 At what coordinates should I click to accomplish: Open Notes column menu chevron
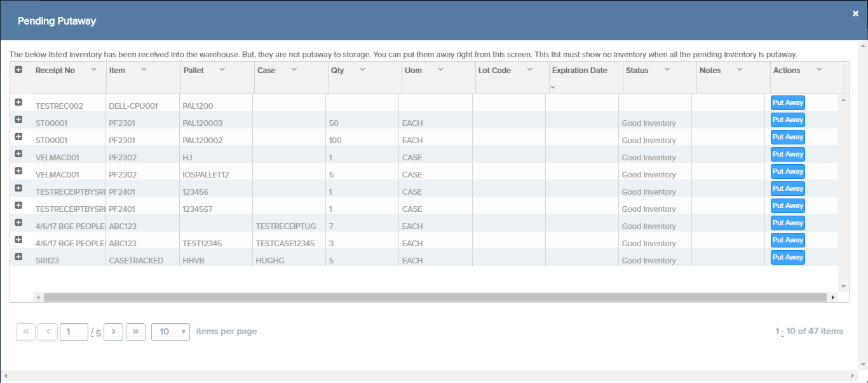tap(740, 69)
